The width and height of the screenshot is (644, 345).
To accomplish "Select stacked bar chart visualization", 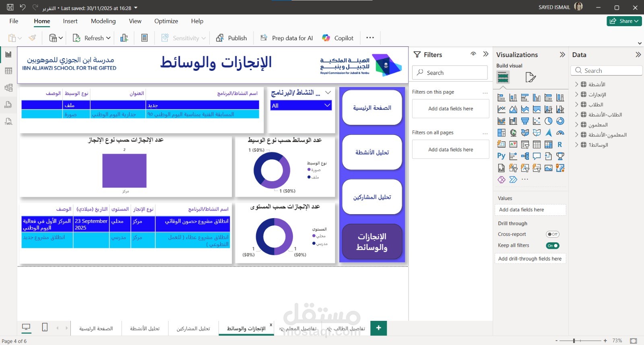I will 502,97.
